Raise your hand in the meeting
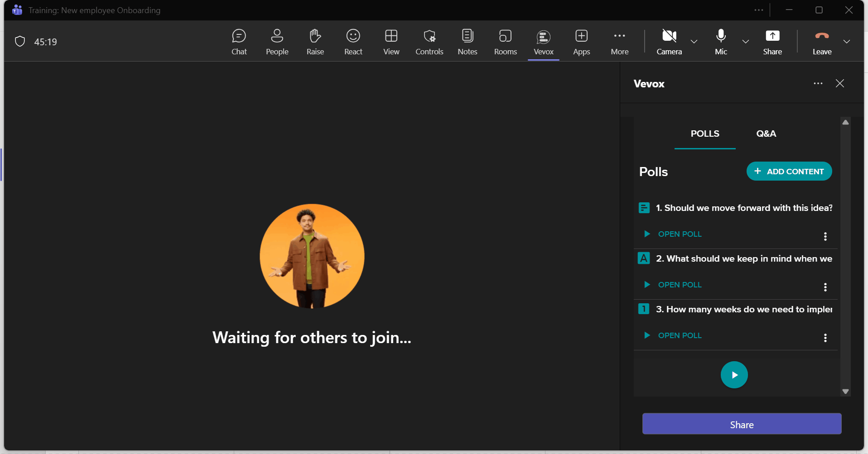Image resolution: width=868 pixels, height=454 pixels. click(315, 42)
